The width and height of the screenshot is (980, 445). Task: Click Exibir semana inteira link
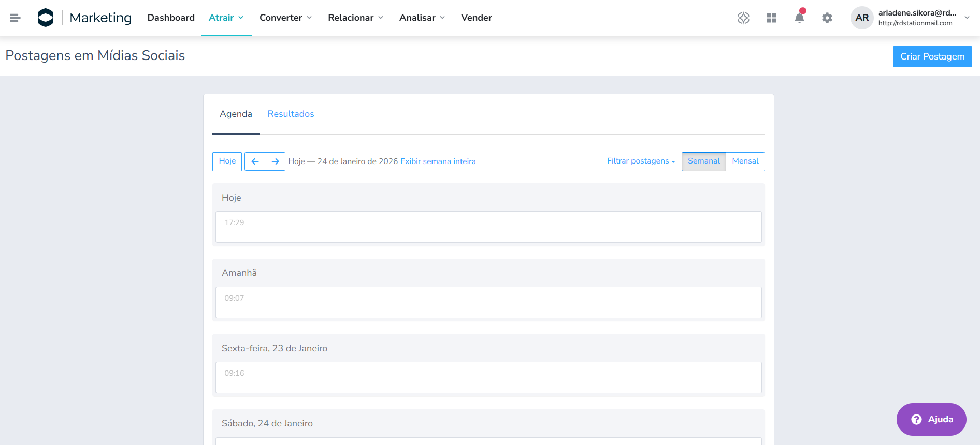pos(438,161)
